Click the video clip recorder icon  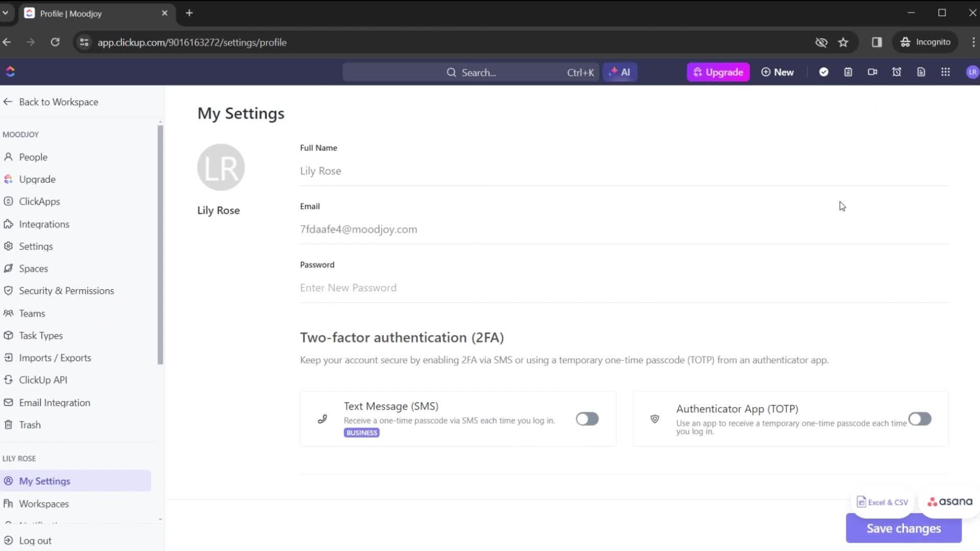point(872,72)
